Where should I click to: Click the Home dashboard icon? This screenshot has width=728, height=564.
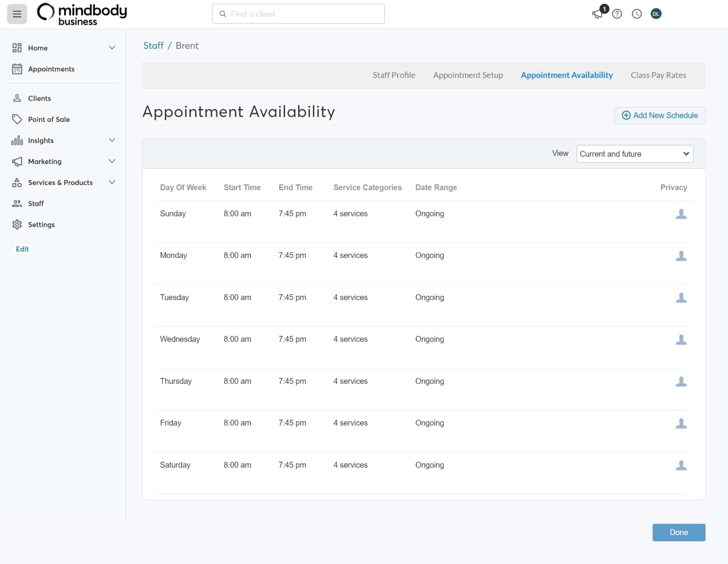click(17, 48)
